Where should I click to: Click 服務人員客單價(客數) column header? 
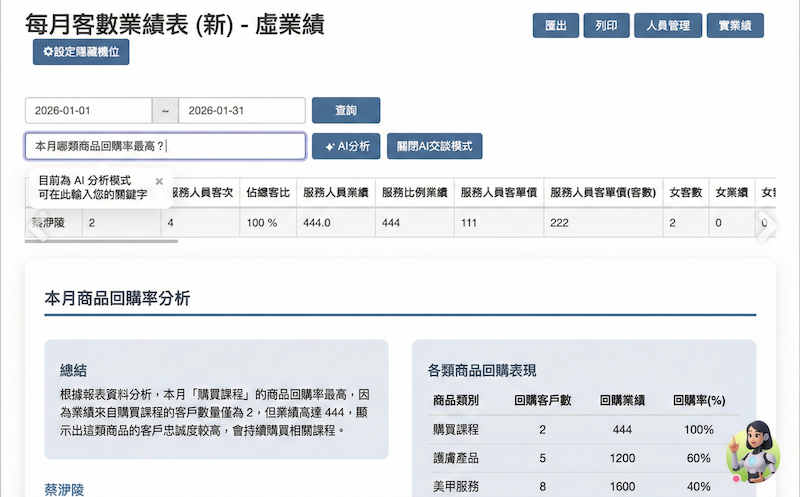point(603,192)
